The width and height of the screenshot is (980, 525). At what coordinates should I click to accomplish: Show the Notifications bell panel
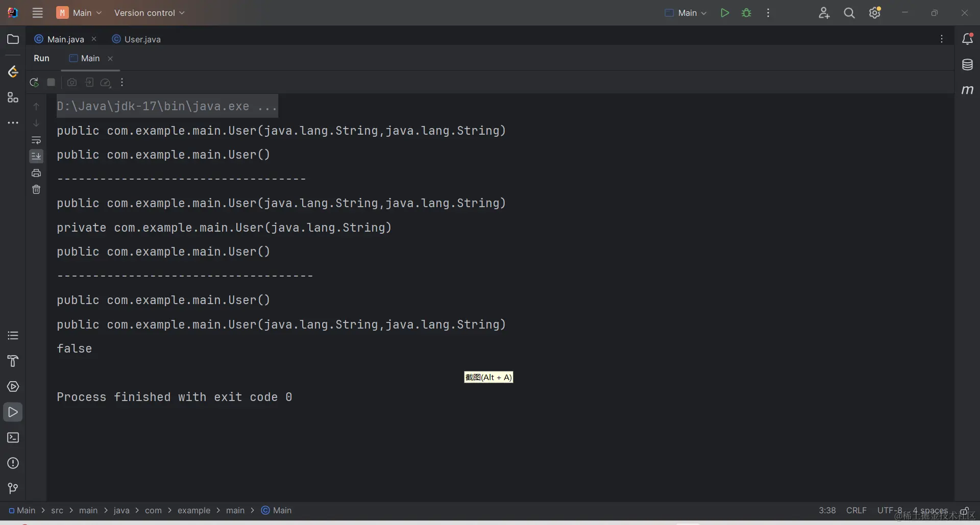point(967,39)
